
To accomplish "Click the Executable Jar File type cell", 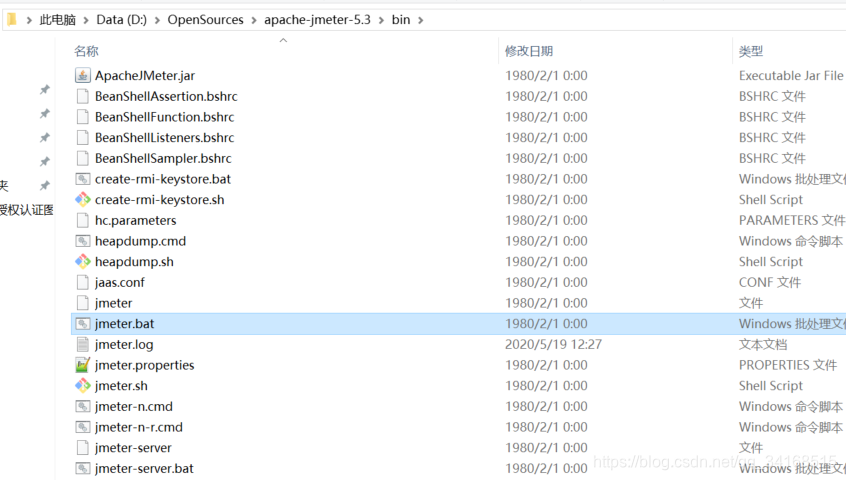I will [x=791, y=76].
